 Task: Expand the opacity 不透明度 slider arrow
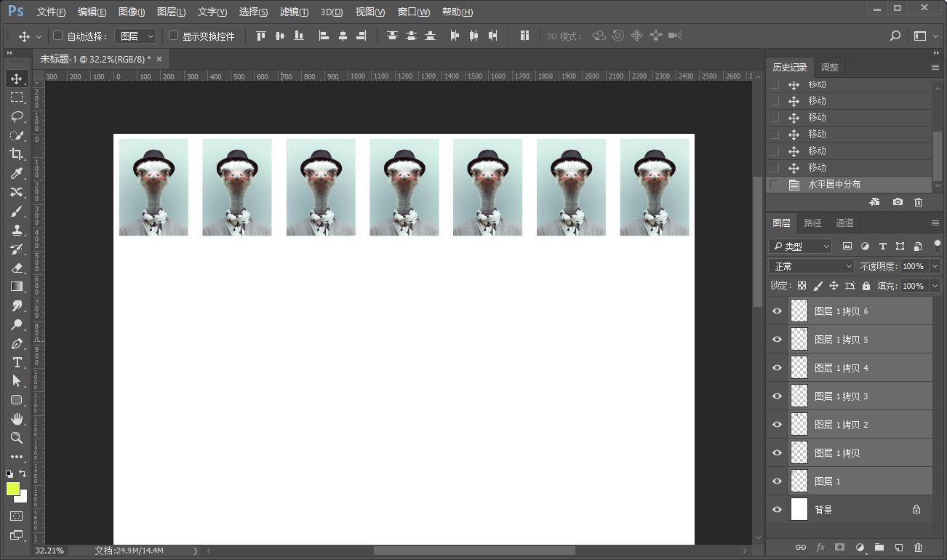tap(935, 266)
